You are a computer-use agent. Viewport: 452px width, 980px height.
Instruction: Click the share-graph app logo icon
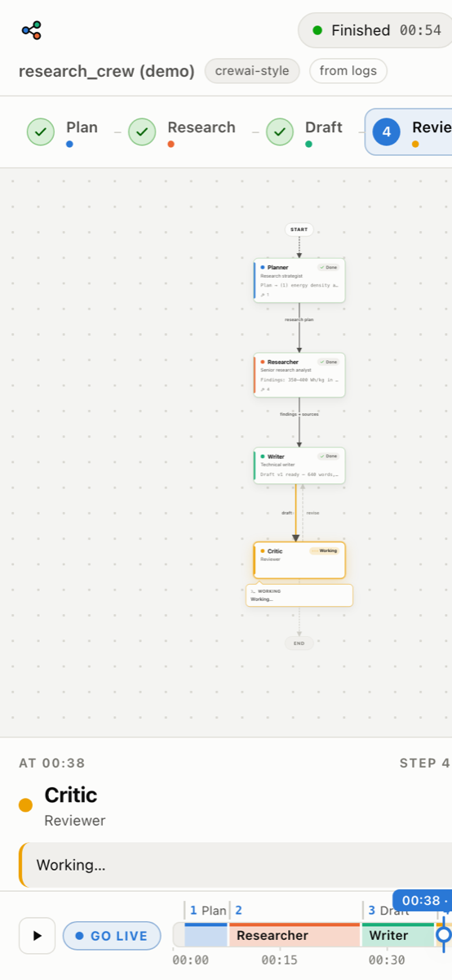pos(32,31)
